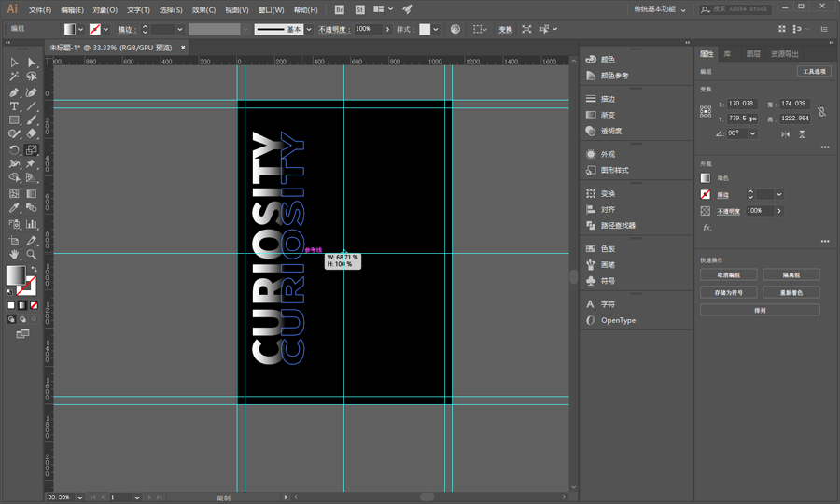840x504 pixels.
Task: Open the 样式 style dropdown in control bar
Action: (x=438, y=30)
